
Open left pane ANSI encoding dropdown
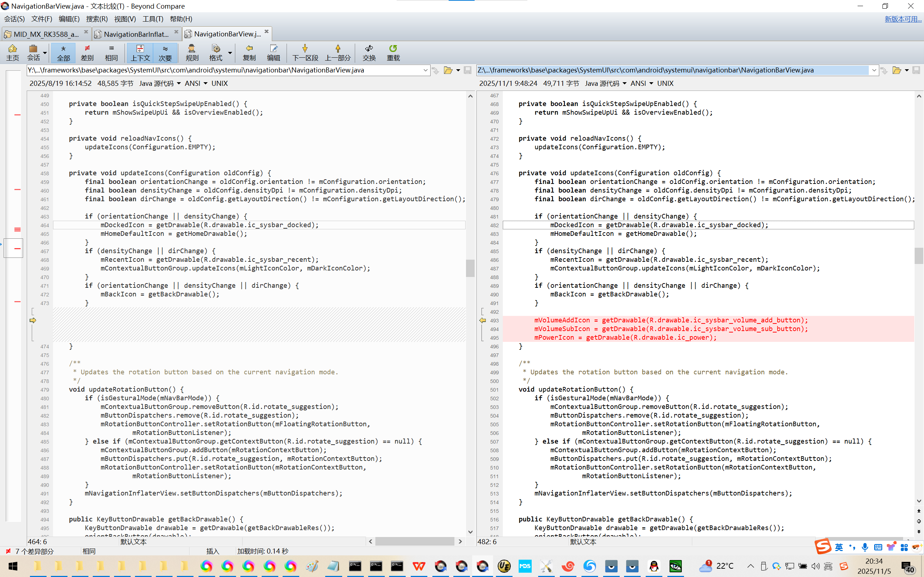coord(196,83)
